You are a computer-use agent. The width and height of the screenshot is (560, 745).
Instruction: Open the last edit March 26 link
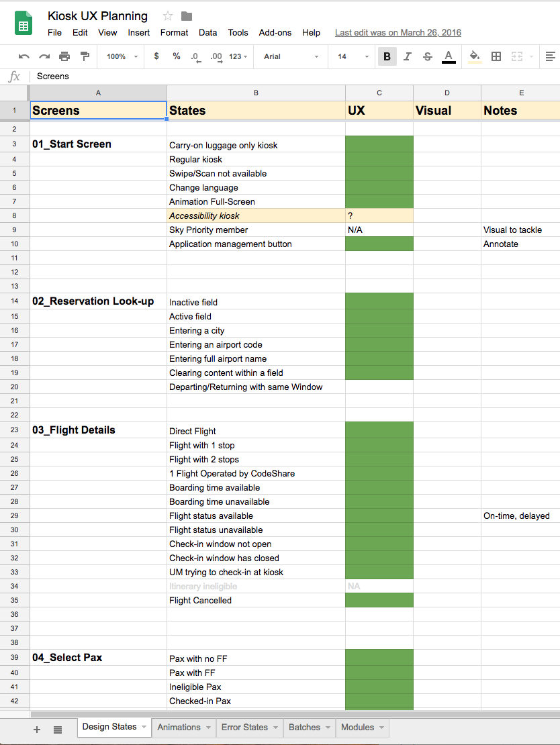click(x=398, y=32)
